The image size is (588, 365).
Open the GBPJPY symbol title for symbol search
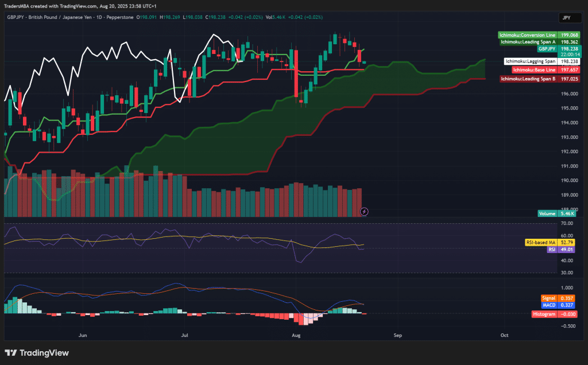[x=13, y=17]
